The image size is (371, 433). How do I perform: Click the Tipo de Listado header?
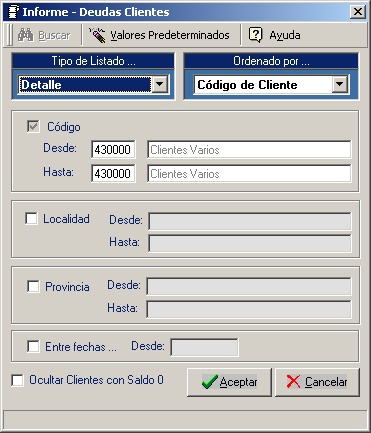pyautogui.click(x=93, y=61)
